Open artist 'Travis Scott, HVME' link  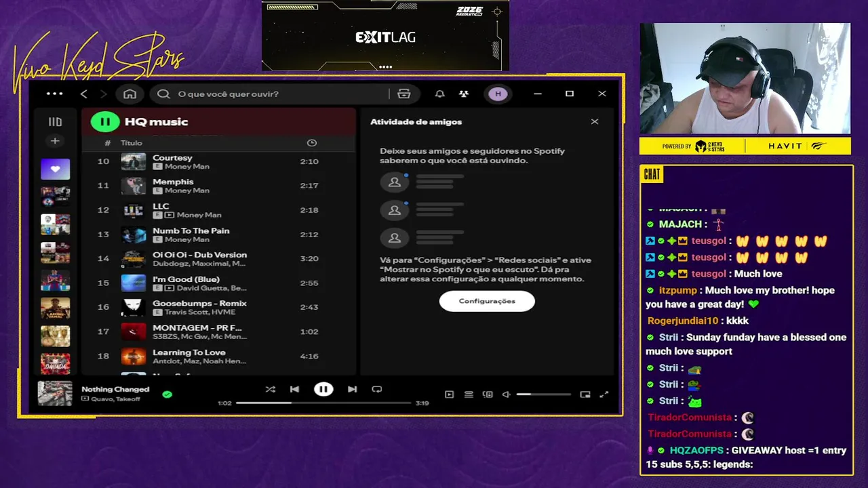[x=199, y=312]
